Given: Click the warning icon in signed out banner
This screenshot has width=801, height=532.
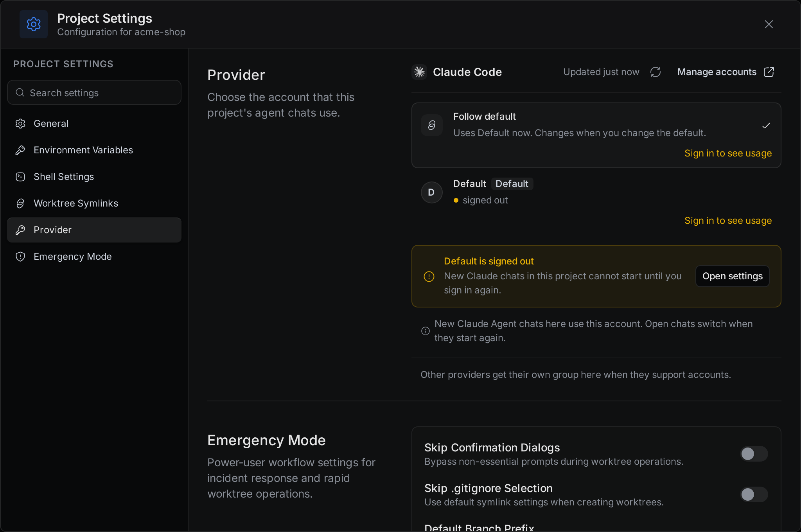Looking at the screenshot, I should 429,277.
